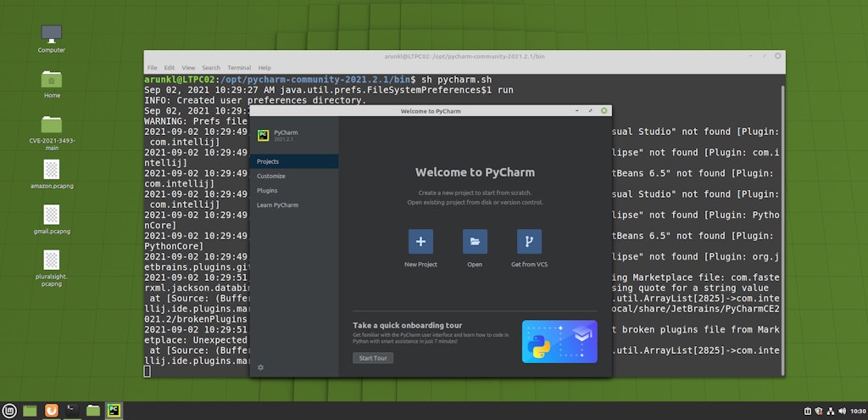Open the Linux Mint start menu
This screenshot has width=868, height=420.
(x=9, y=411)
